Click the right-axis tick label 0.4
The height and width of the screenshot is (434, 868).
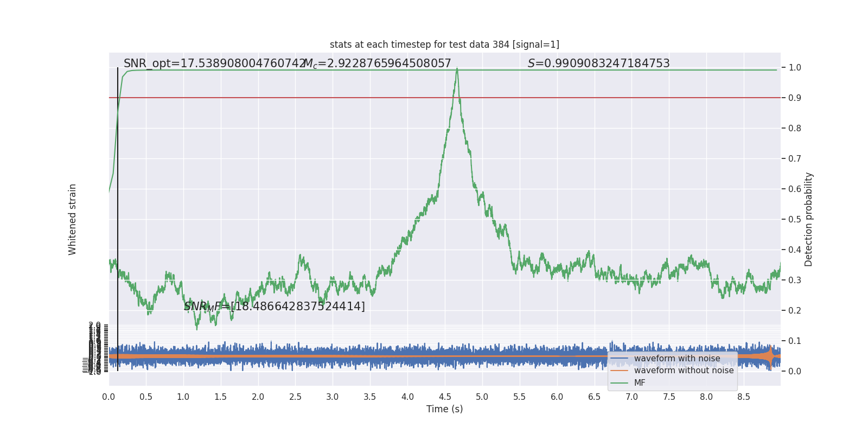pos(795,250)
